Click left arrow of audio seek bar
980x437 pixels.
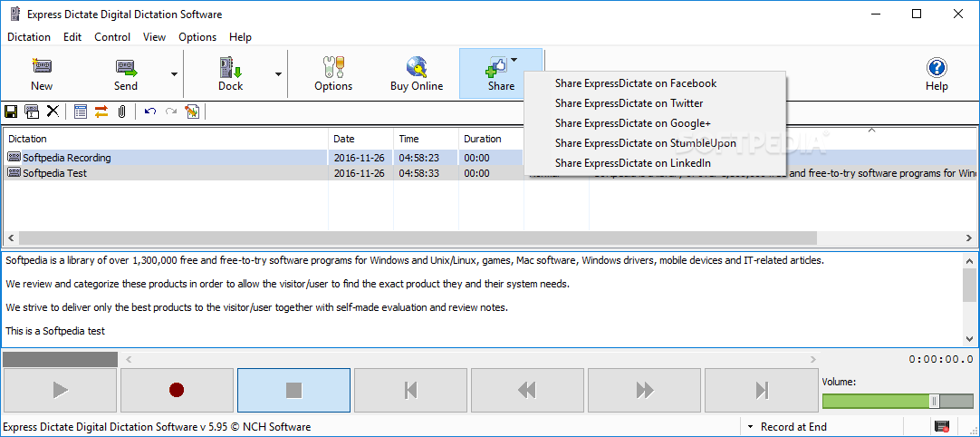[128, 359]
